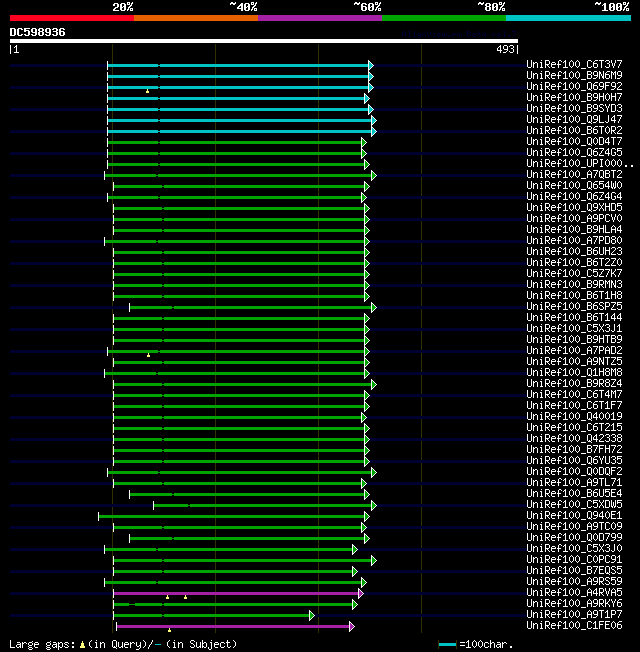Click the yellow gap marker under the UniRef100_A7PAD2 bar
The height and width of the screenshot is (652, 640).
coord(148,355)
